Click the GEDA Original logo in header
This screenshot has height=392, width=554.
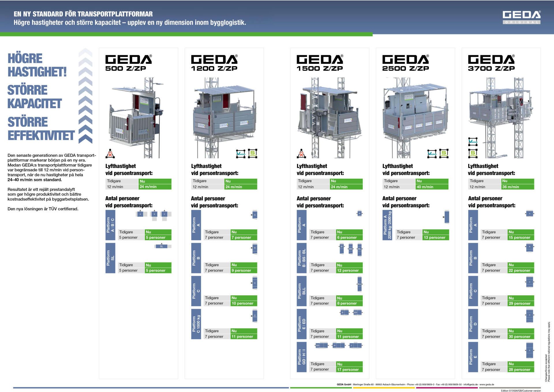(521, 17)
